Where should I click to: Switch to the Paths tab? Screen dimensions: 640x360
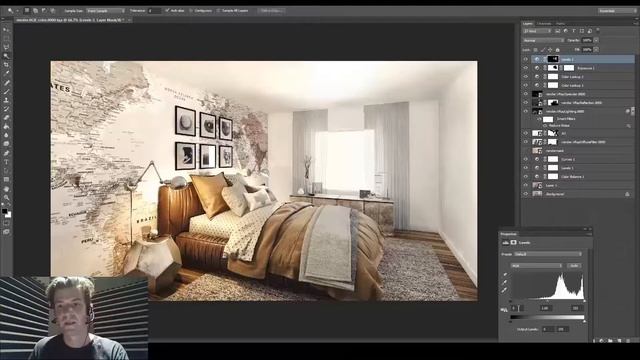coord(560,24)
